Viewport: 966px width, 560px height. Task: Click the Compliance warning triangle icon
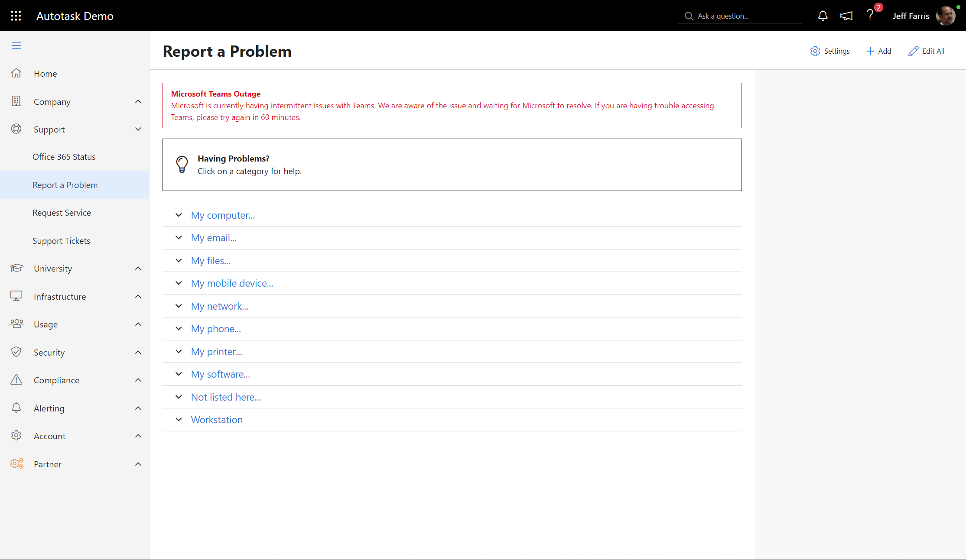[16, 380]
